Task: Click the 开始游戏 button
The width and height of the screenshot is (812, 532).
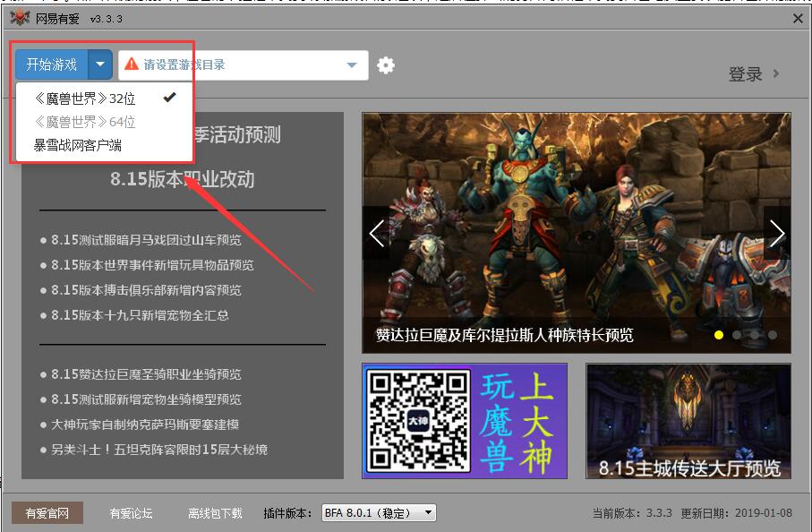Action: (52, 64)
